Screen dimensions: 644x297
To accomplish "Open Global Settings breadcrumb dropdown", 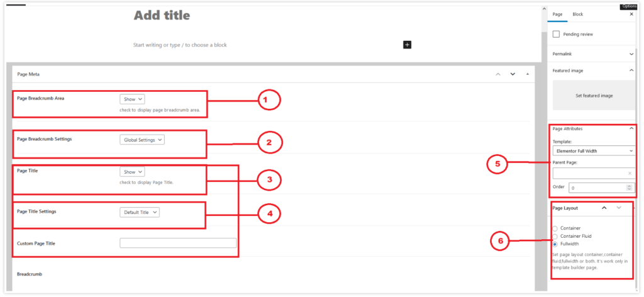I will click(142, 140).
